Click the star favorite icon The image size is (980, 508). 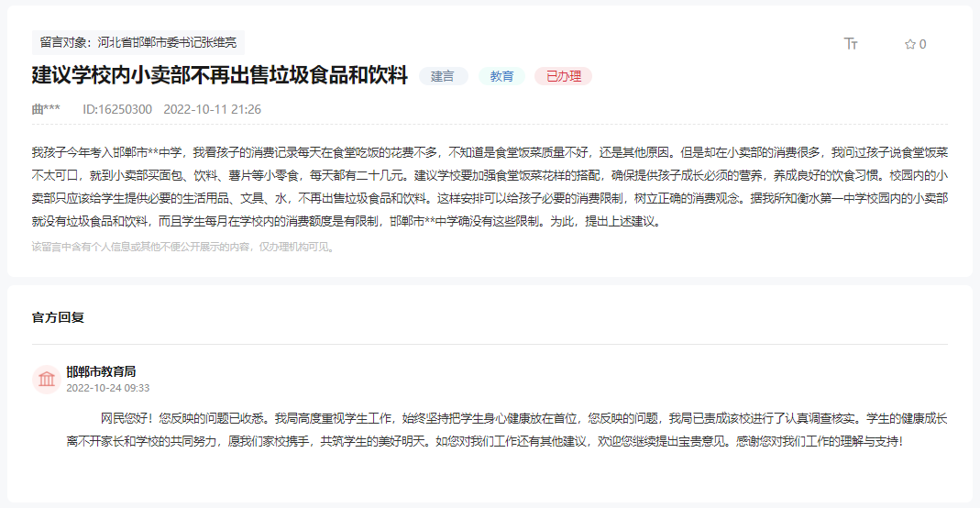point(910,44)
